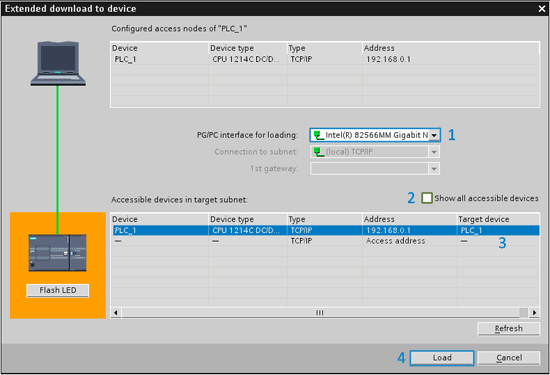Open the 1st gateway dropdown
Image resolution: width=550 pixels, height=375 pixels.
point(434,169)
